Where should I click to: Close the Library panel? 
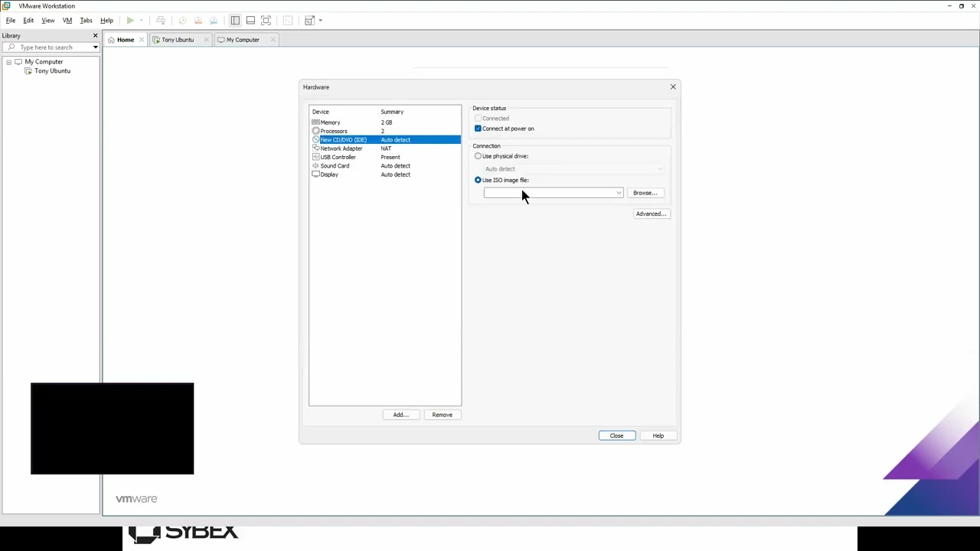pyautogui.click(x=95, y=35)
